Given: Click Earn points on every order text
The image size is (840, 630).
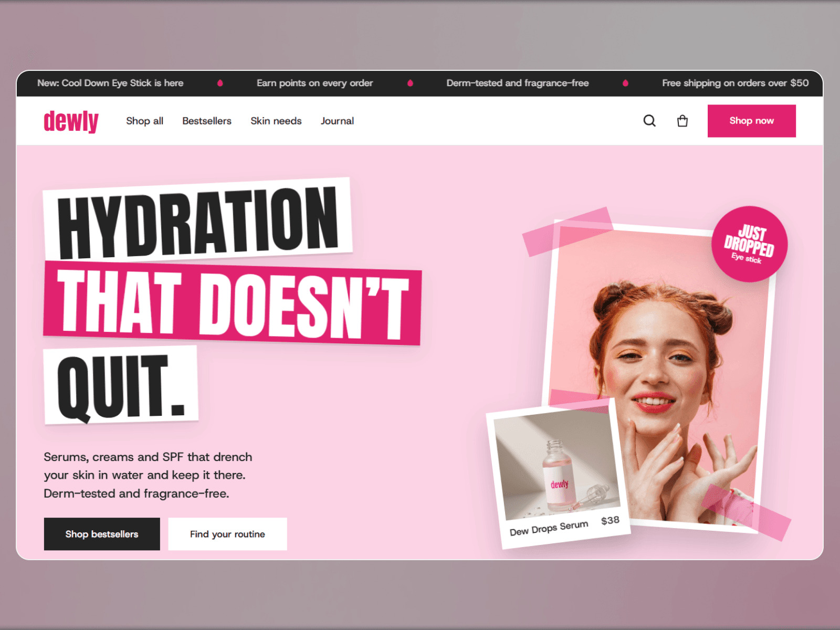Looking at the screenshot, I should [314, 83].
